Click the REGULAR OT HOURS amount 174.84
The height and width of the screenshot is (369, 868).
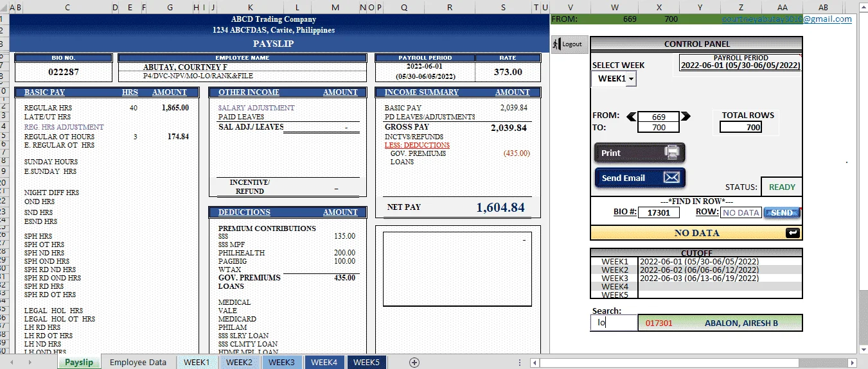pos(178,137)
